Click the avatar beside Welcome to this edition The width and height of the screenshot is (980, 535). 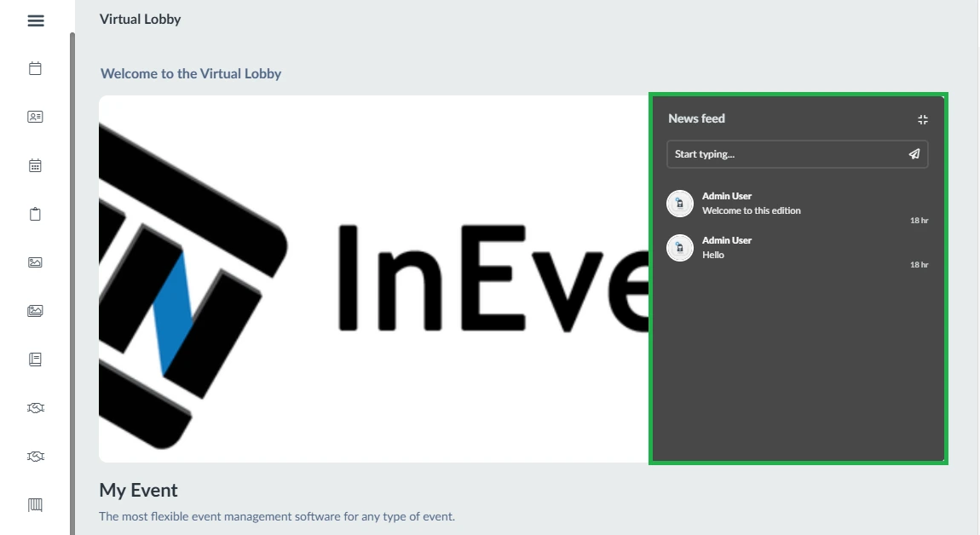tap(680, 204)
